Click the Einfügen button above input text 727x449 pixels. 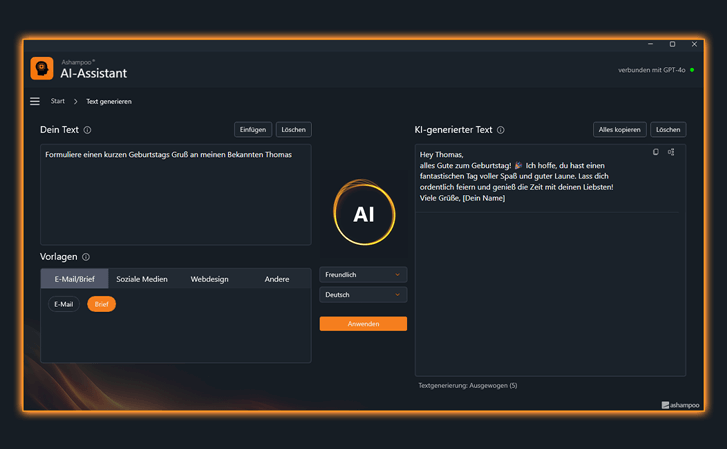(x=253, y=130)
